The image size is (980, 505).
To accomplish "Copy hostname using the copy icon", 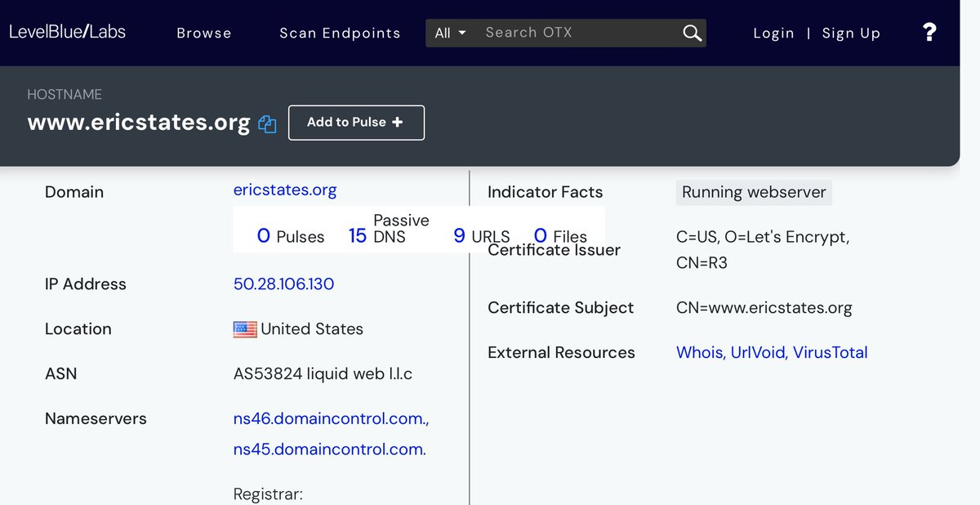I will [x=267, y=124].
